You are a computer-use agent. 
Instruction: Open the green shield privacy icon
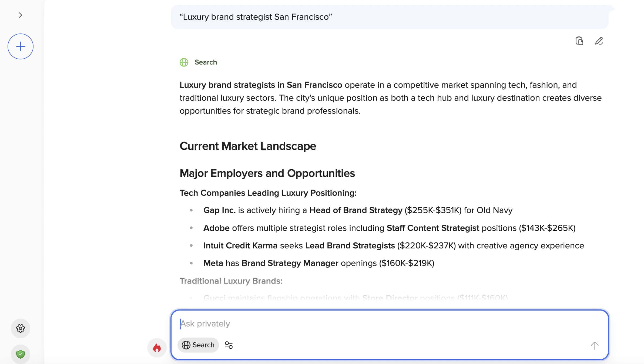tap(21, 354)
